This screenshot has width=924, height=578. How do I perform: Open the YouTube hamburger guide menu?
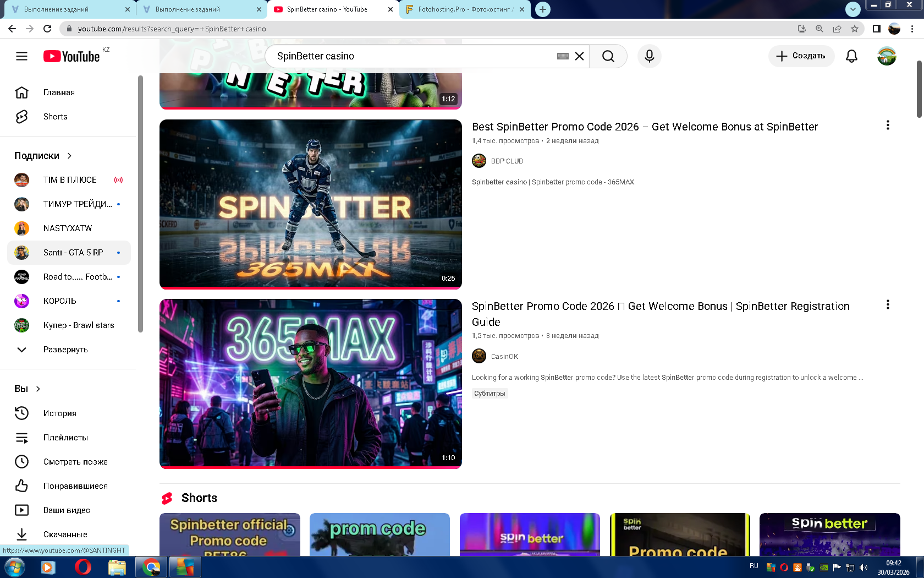21,56
